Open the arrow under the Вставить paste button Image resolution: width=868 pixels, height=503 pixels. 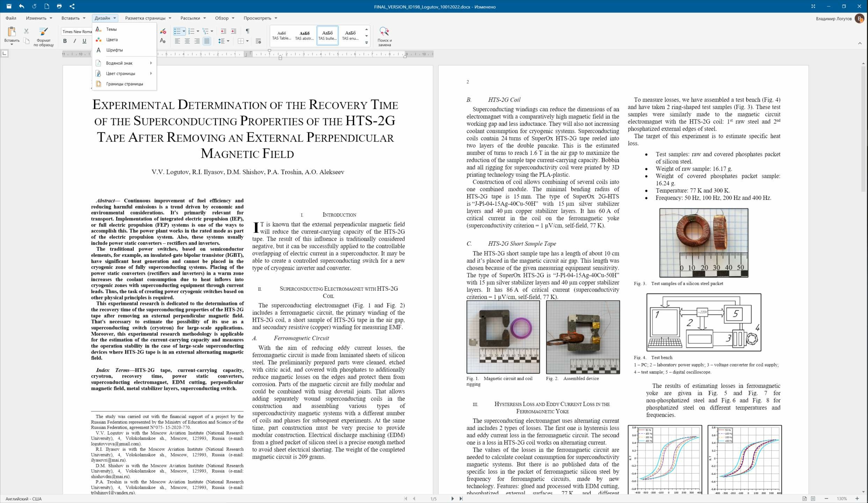coord(12,44)
